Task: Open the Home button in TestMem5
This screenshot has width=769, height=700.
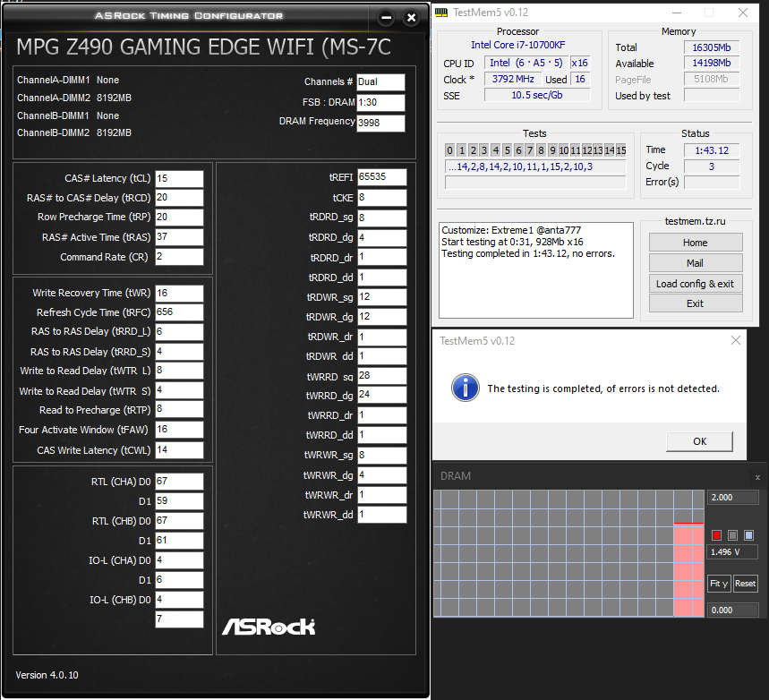Action: tap(696, 243)
